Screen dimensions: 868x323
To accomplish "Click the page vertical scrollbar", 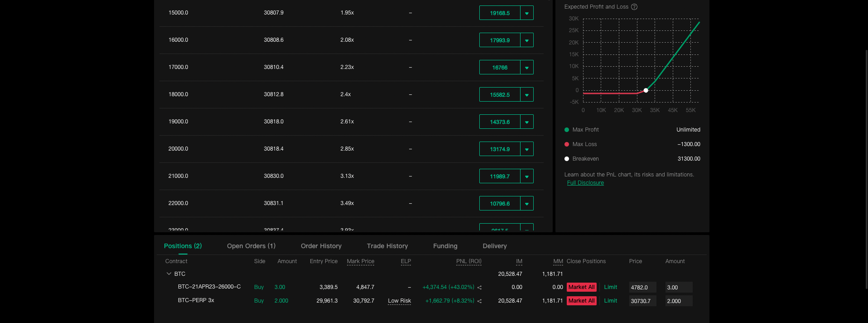I will coord(866,169).
